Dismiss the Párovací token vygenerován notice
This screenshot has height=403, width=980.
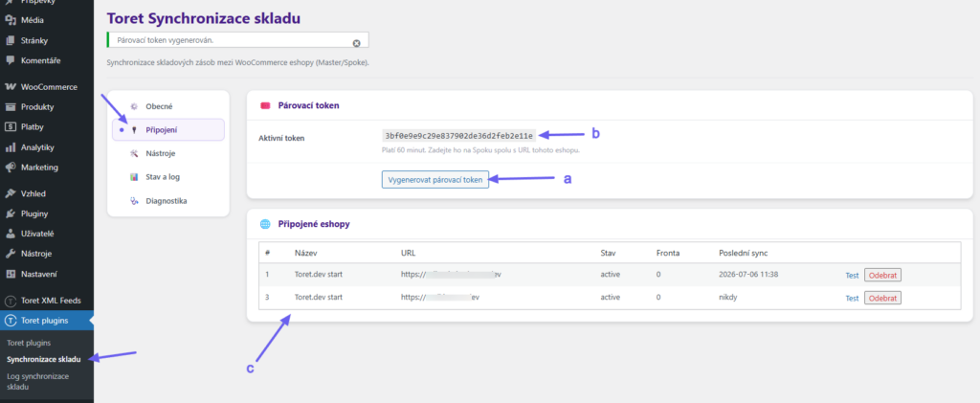point(356,43)
